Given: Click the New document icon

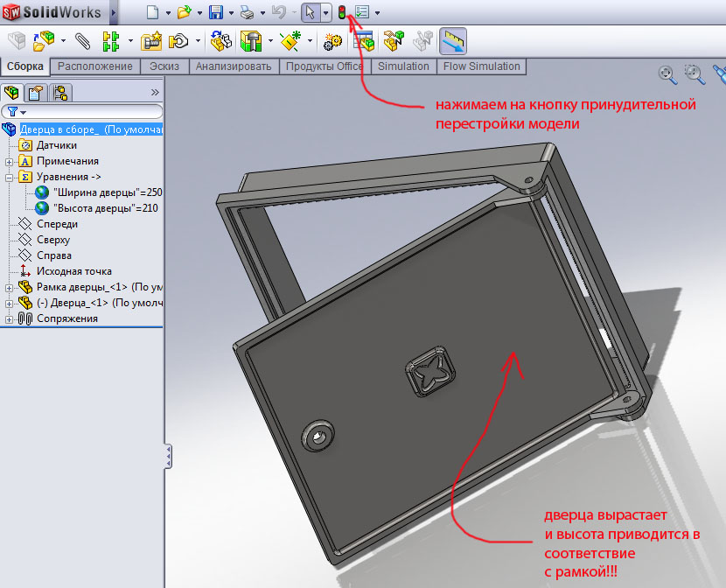Looking at the screenshot, I should [x=152, y=12].
